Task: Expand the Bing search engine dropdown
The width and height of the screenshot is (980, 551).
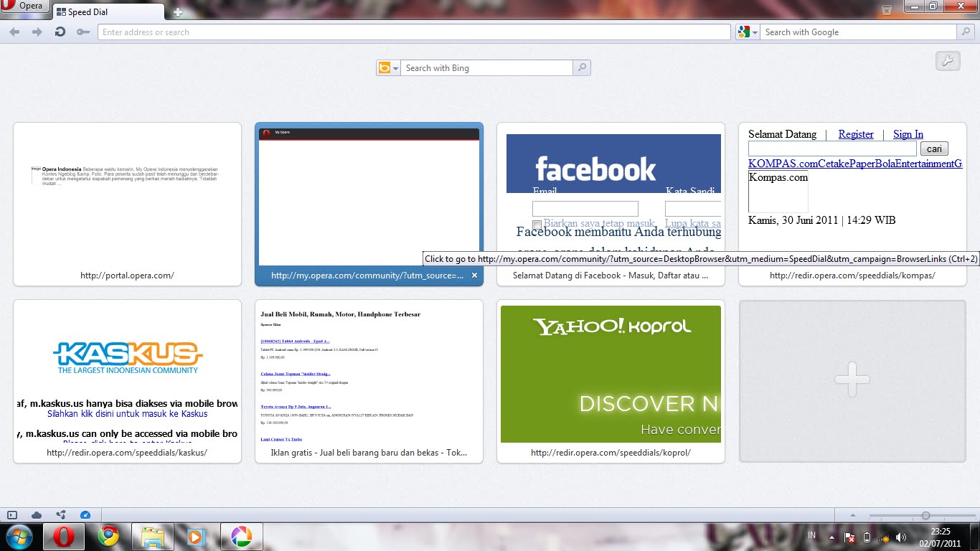Action: [388, 68]
